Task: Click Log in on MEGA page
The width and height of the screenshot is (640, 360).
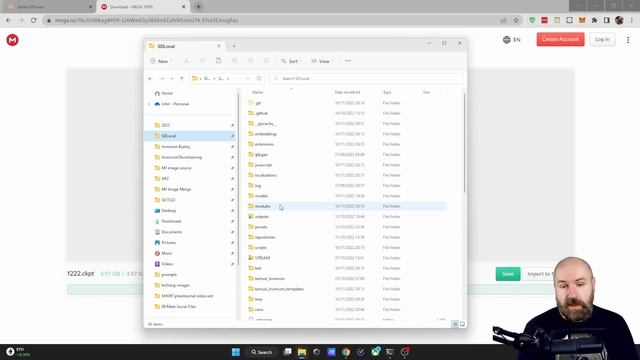Action: (602, 39)
